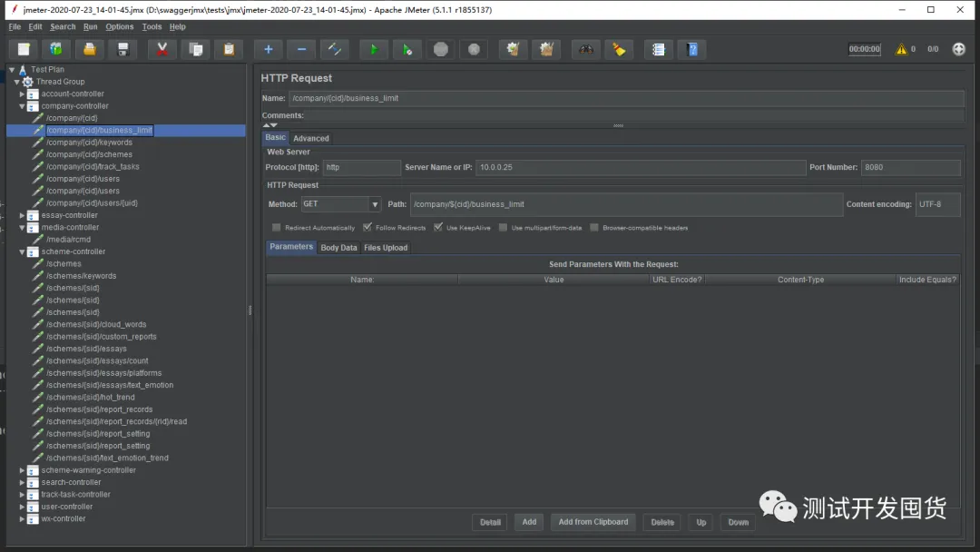Enable Use multipart/form-data checkbox
Screen dimensions: 980x552
pyautogui.click(x=503, y=228)
